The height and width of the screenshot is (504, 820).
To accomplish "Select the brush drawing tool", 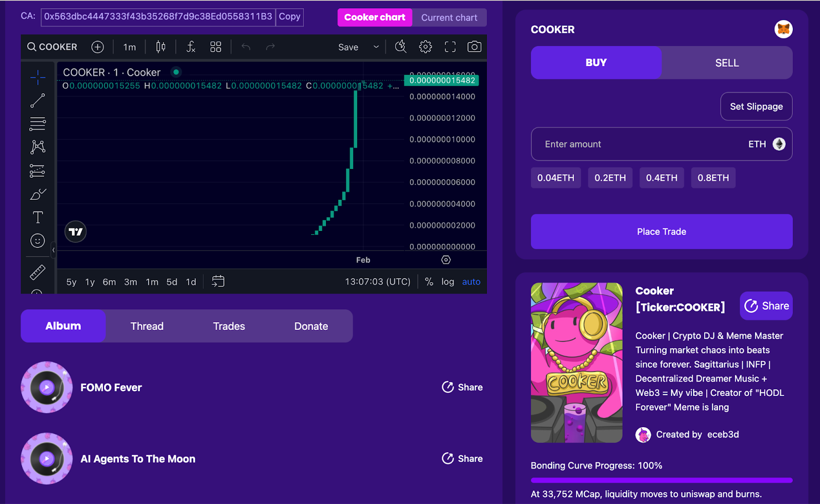I will pyautogui.click(x=37, y=194).
